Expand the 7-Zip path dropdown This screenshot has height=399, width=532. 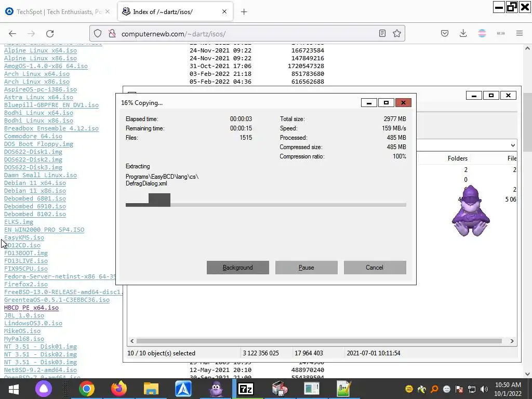pyautogui.click(x=513, y=145)
